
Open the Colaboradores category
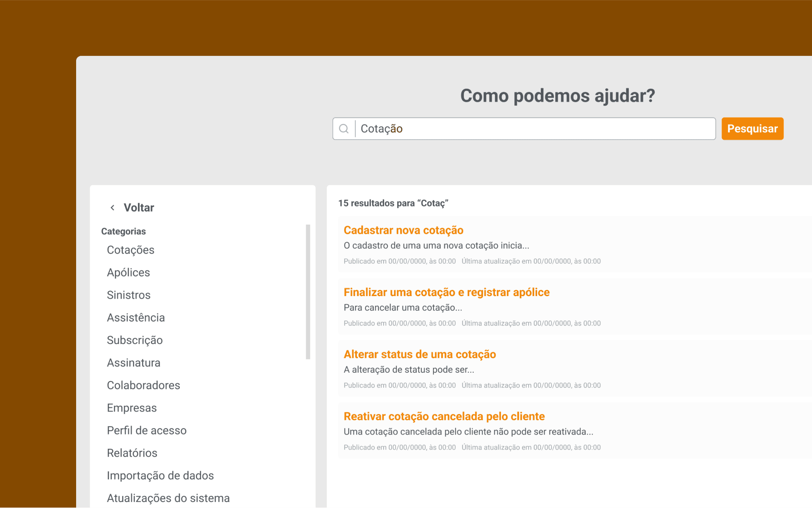tap(143, 385)
